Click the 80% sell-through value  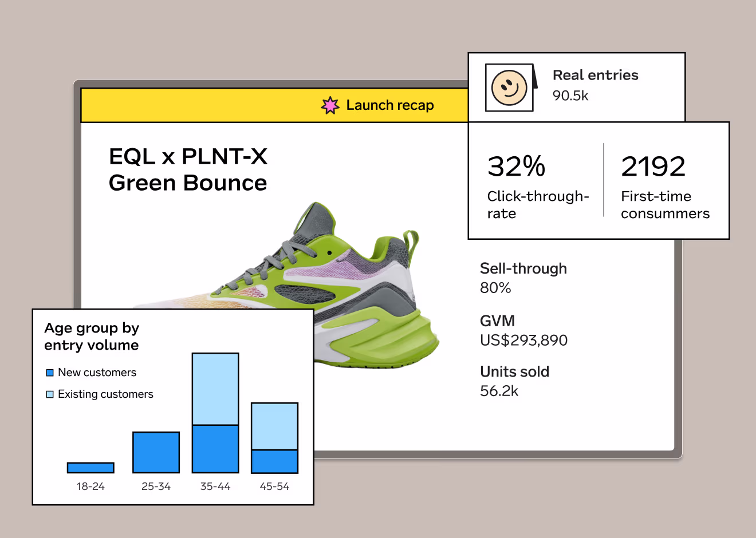point(495,288)
